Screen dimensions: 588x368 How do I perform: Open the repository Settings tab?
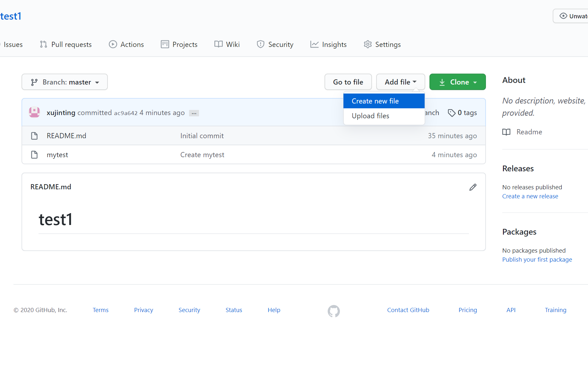[x=382, y=44]
